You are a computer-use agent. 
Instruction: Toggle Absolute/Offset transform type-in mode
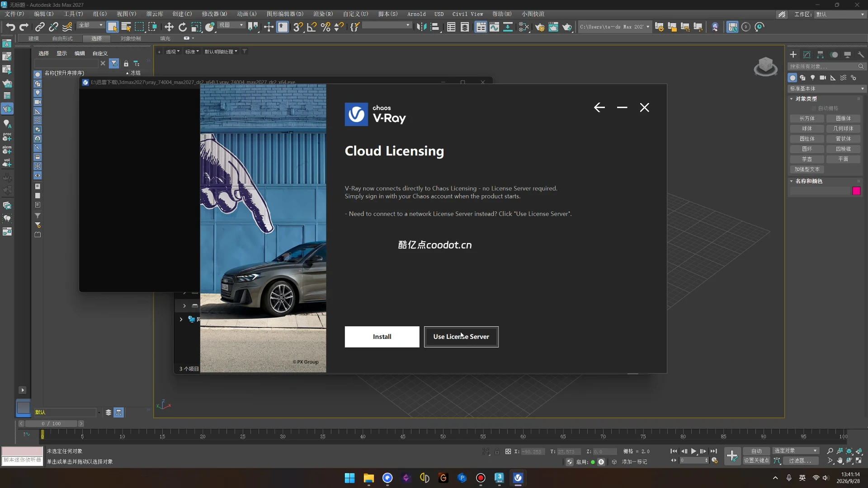[508, 451]
